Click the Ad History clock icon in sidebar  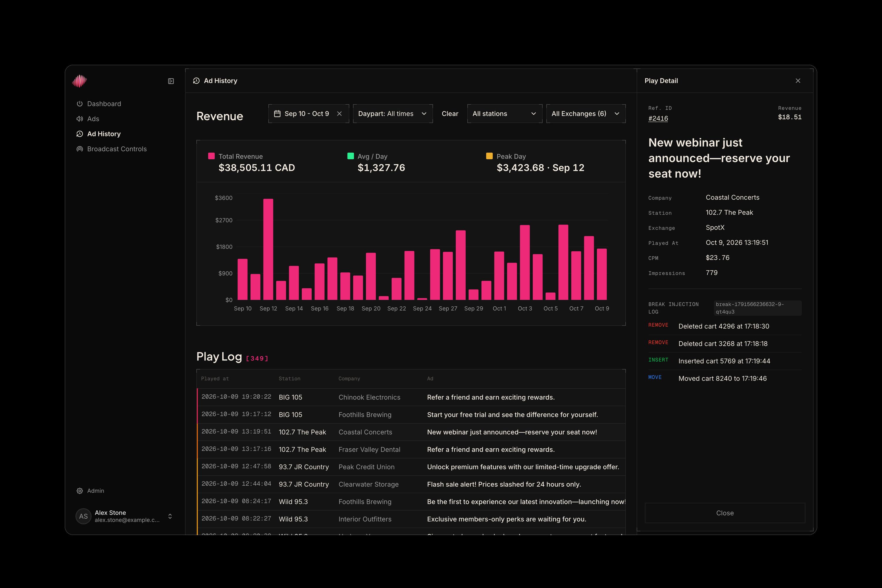pos(79,134)
